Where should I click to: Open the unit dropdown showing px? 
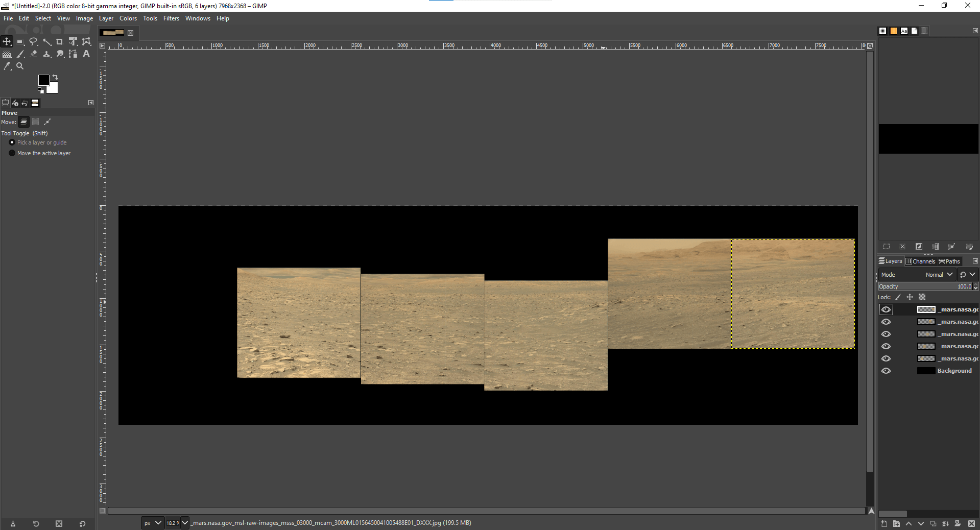(152, 523)
